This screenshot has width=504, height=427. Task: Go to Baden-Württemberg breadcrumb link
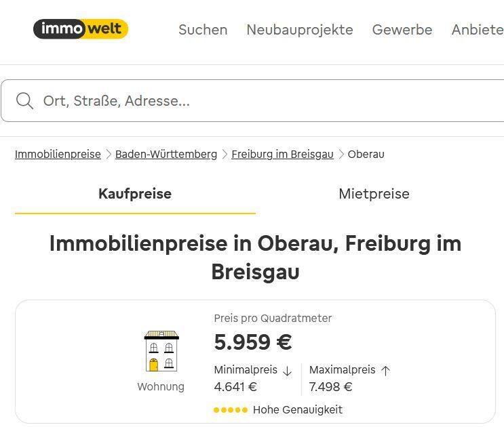[x=166, y=155]
